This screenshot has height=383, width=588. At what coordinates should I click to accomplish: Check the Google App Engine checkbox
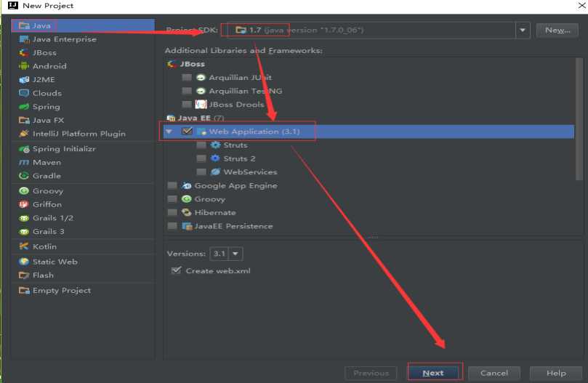click(x=172, y=185)
